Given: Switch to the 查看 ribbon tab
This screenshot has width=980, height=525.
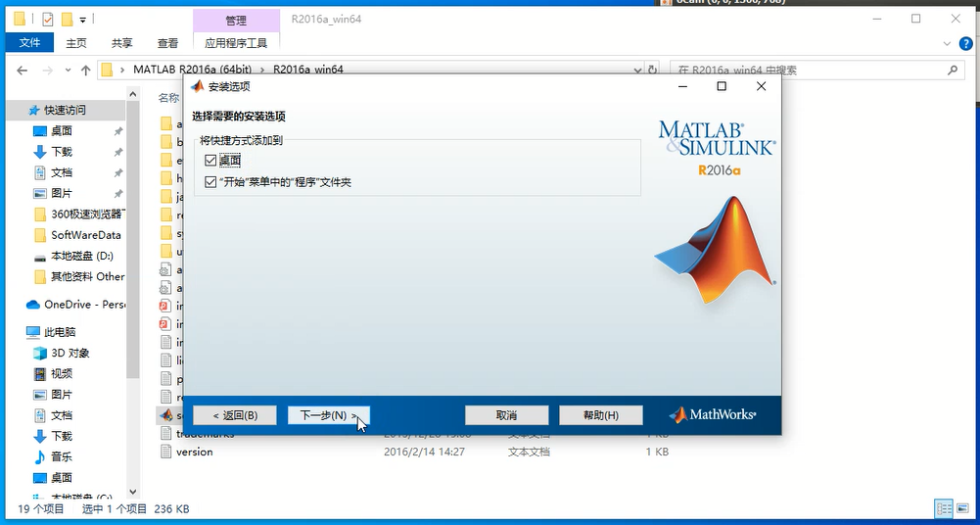Looking at the screenshot, I should coord(167,43).
